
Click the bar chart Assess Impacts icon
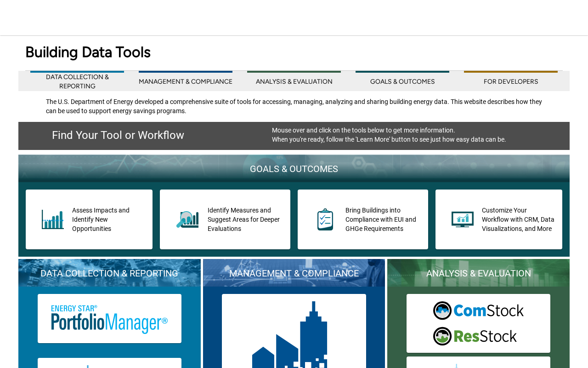tap(53, 219)
